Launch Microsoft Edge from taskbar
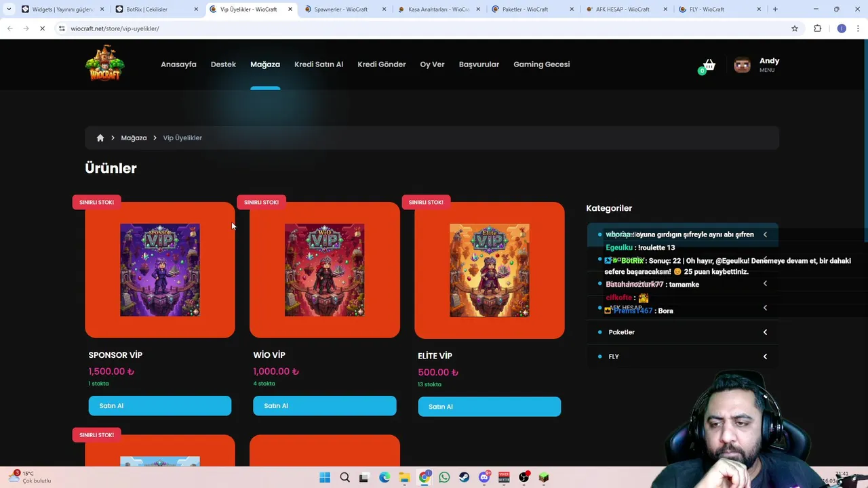This screenshot has height=488, width=868. coord(384,478)
